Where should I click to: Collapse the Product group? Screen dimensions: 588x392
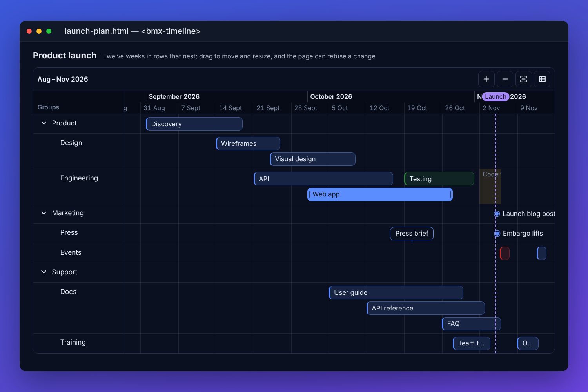pos(44,123)
